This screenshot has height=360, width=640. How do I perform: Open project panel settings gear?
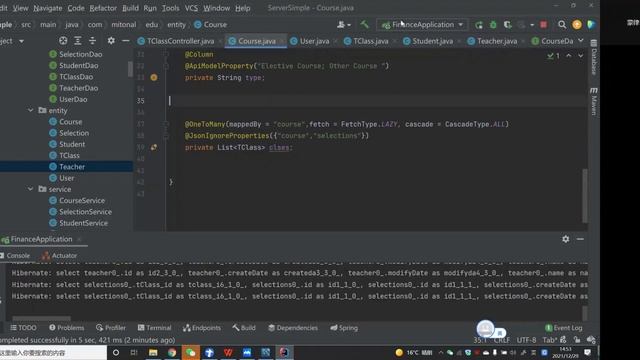[x=111, y=41]
